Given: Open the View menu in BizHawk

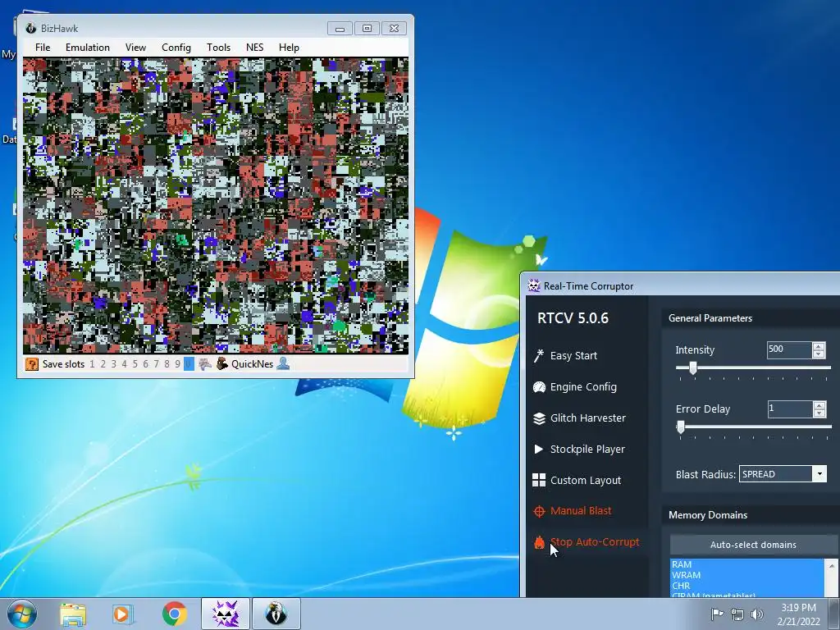Looking at the screenshot, I should coord(135,47).
